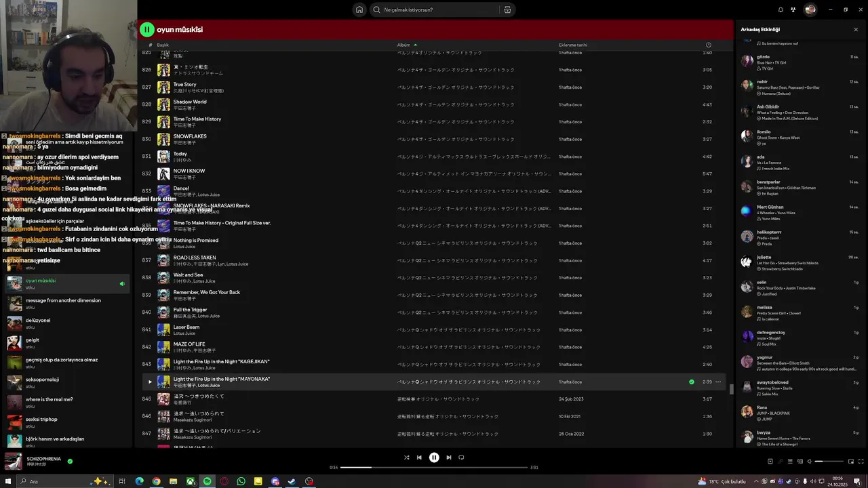
Task: Open SCHIZOPHRENIA now playing album cover
Action: (13, 462)
